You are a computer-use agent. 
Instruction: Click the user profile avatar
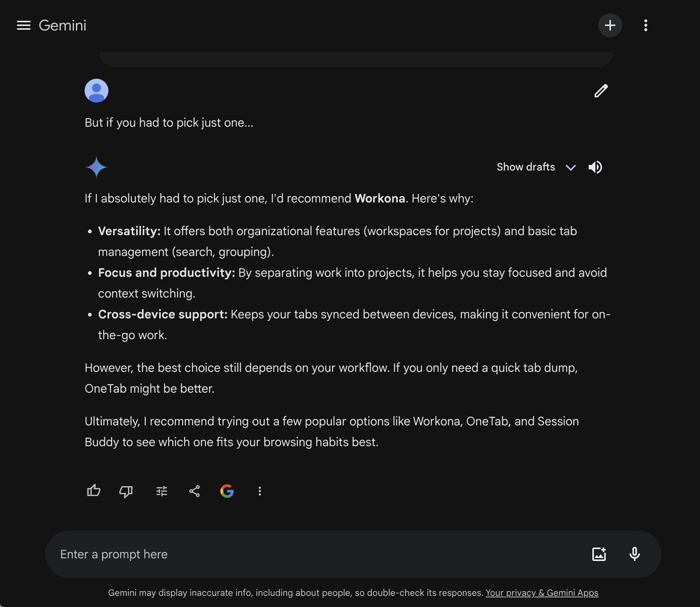96,90
